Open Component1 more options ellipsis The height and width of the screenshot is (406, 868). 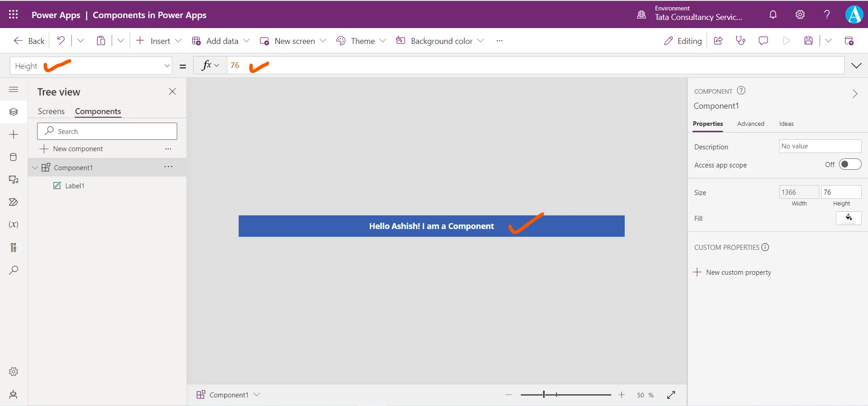[168, 167]
